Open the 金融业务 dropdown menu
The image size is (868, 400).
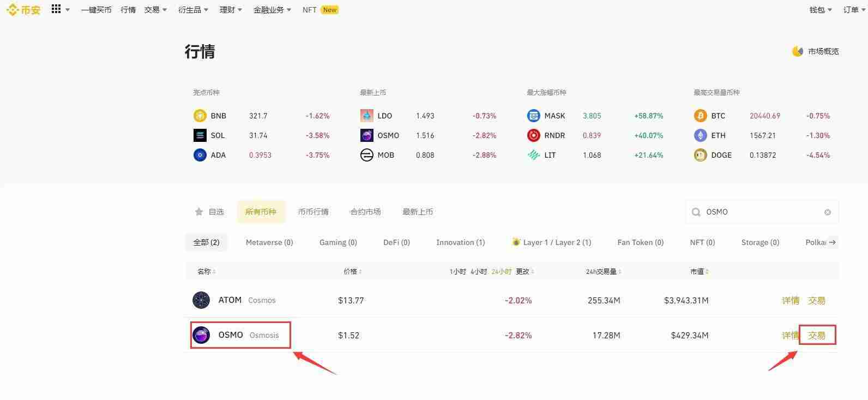click(272, 10)
